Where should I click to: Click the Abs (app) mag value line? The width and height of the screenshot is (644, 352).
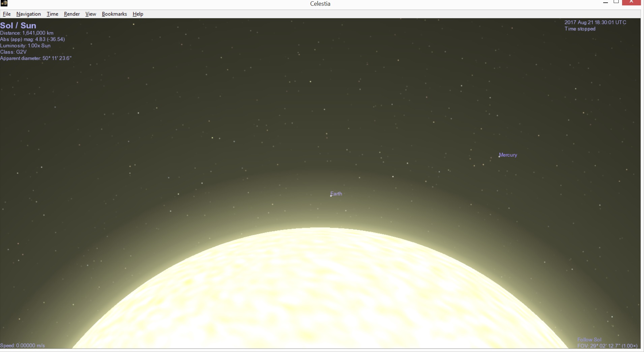tap(32, 39)
